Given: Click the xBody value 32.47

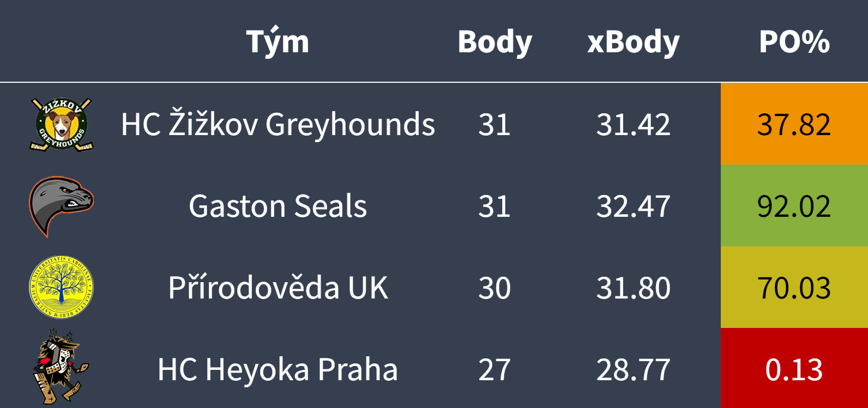Looking at the screenshot, I should click(x=633, y=206).
